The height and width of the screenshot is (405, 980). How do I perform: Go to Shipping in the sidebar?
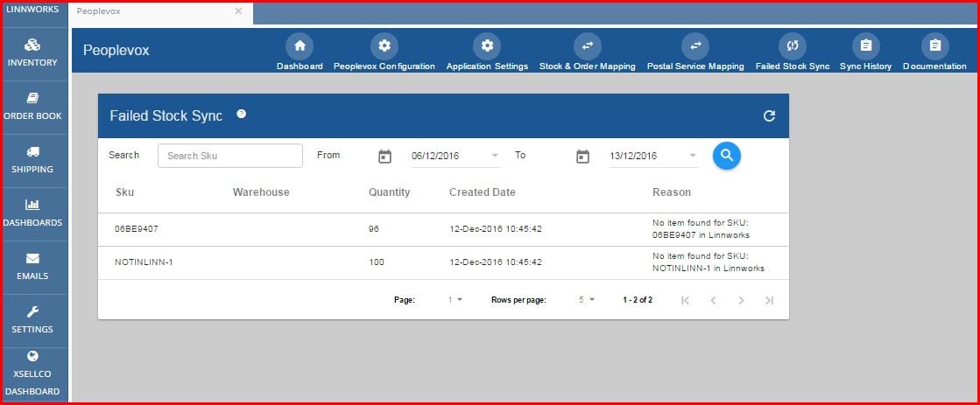[x=32, y=160]
